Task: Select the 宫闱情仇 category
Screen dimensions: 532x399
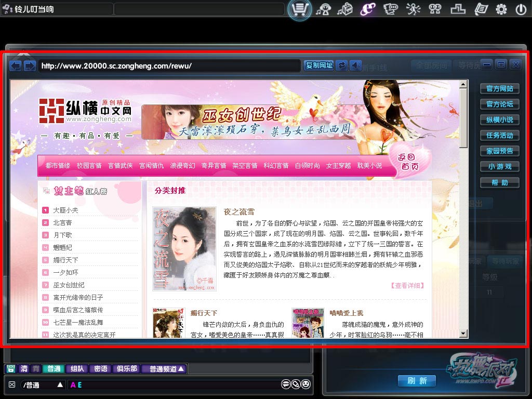Action: (x=151, y=166)
